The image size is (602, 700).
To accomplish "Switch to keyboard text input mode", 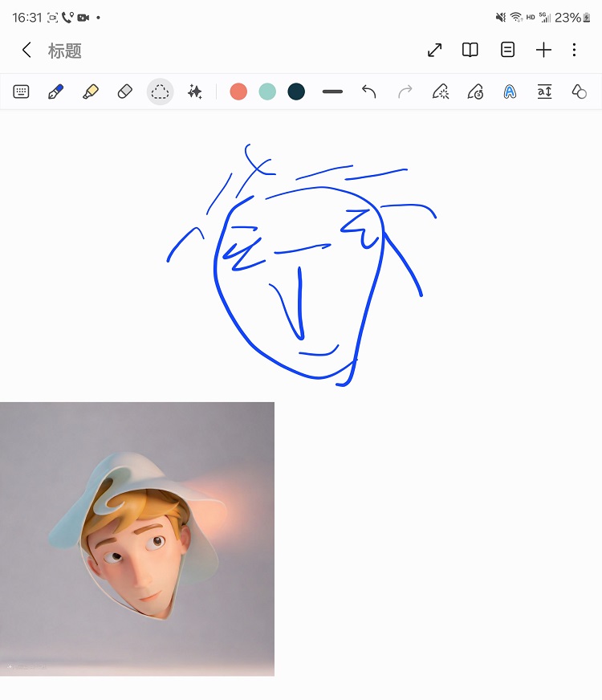I will tap(21, 92).
